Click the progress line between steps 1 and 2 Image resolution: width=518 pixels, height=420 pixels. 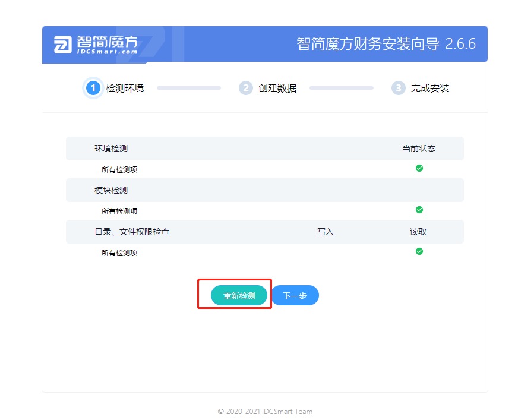point(188,88)
